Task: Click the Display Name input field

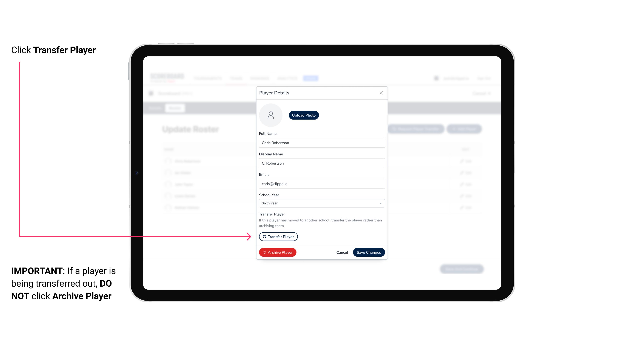Action: [321, 163]
